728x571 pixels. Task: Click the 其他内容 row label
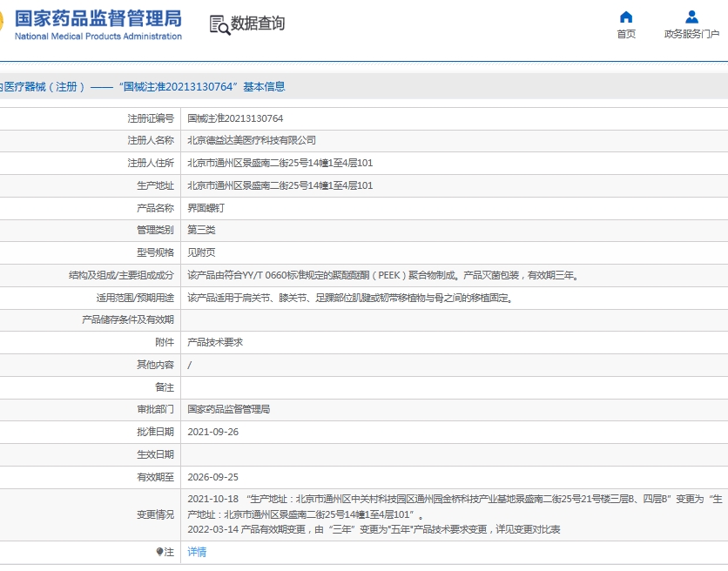click(x=156, y=365)
